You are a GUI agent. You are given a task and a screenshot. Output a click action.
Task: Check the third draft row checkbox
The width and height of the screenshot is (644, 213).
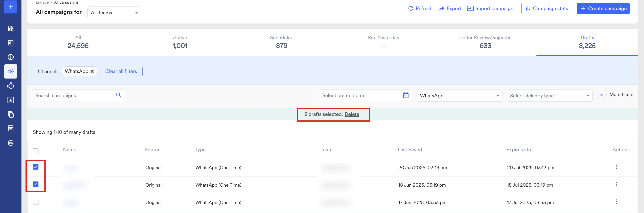(x=36, y=202)
